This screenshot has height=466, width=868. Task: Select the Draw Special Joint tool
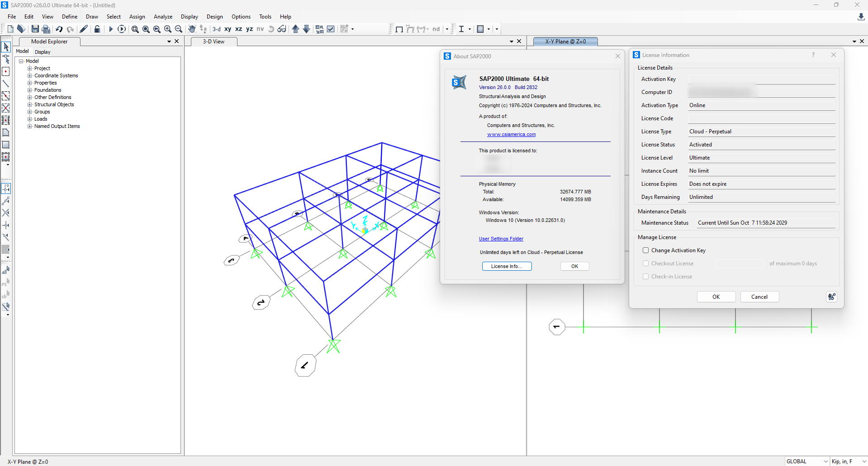pos(6,71)
